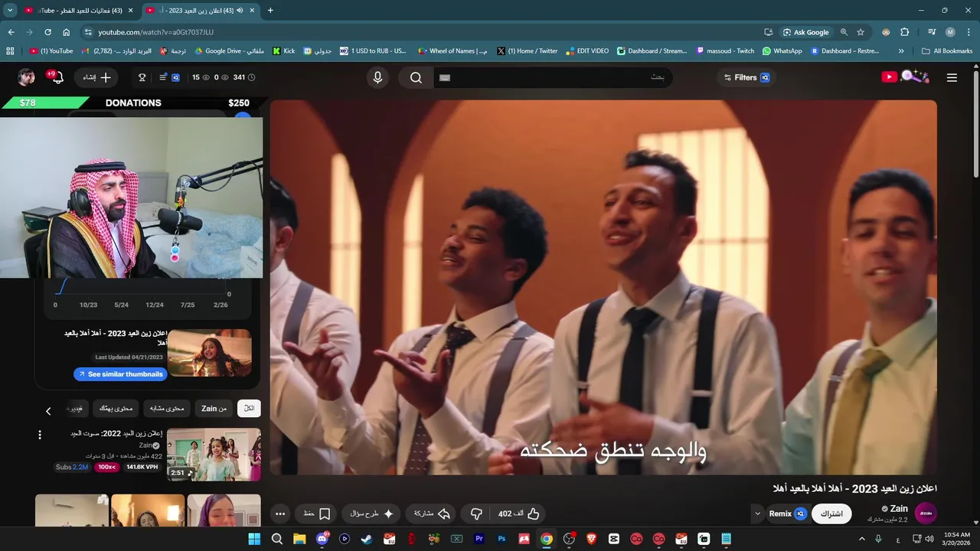The image size is (980, 551).
Task: Click the طرح سؤال ask button
Action: [371, 514]
